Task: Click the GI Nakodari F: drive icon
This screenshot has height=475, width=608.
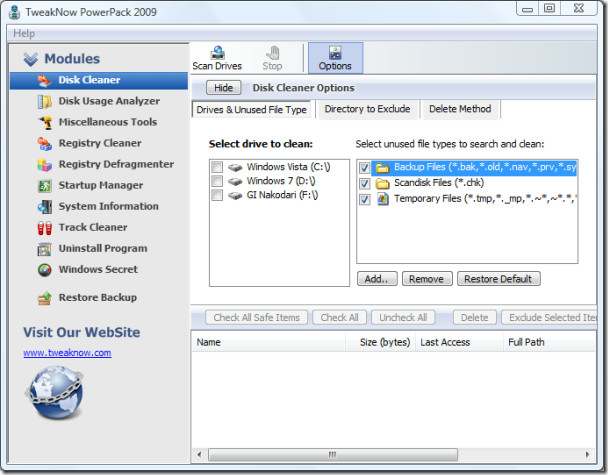Action: point(235,195)
